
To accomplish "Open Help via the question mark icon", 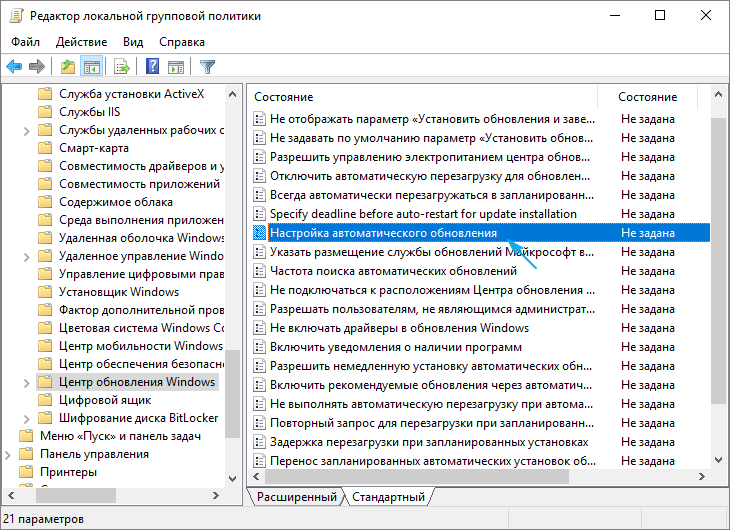I will tap(152, 67).
